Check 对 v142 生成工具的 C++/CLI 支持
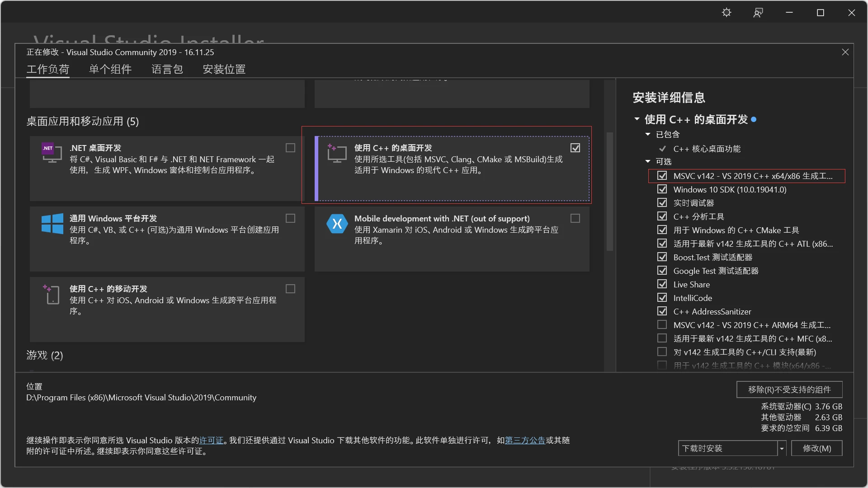This screenshot has width=868, height=488. coord(662,352)
